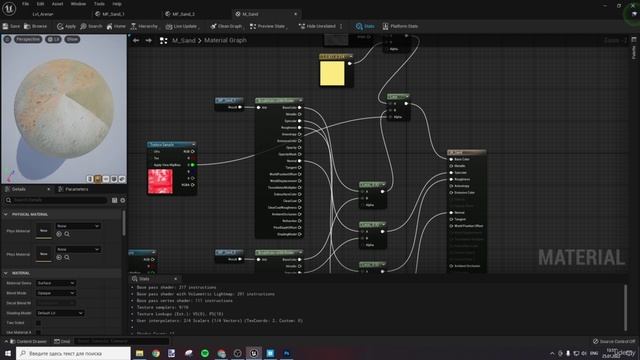The image size is (640, 360).
Task: Open the Tools menu
Action: click(99, 4)
